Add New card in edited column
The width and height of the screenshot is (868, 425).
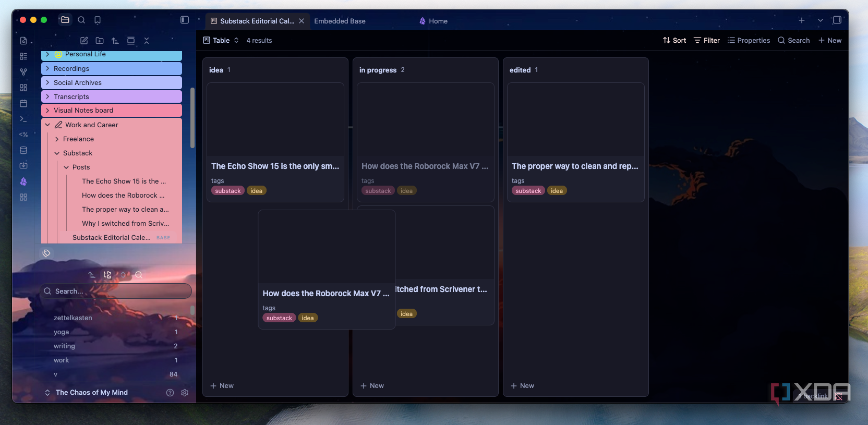522,386
